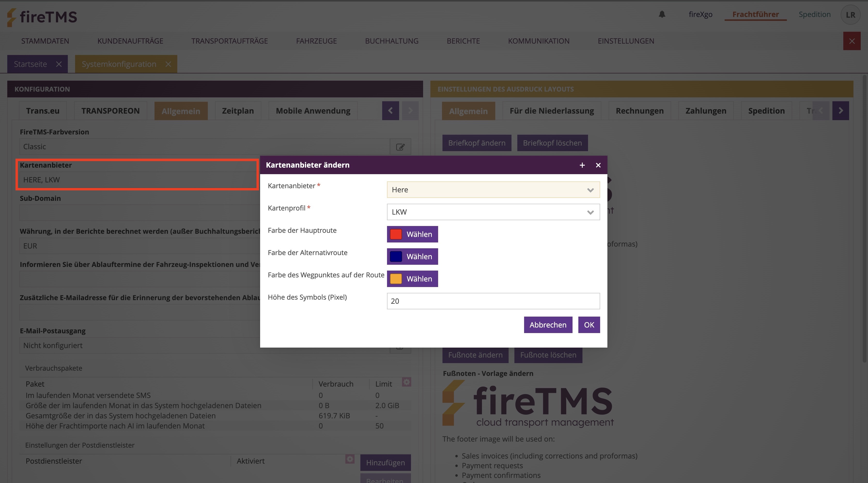Close the Startseite tab with X

(59, 64)
